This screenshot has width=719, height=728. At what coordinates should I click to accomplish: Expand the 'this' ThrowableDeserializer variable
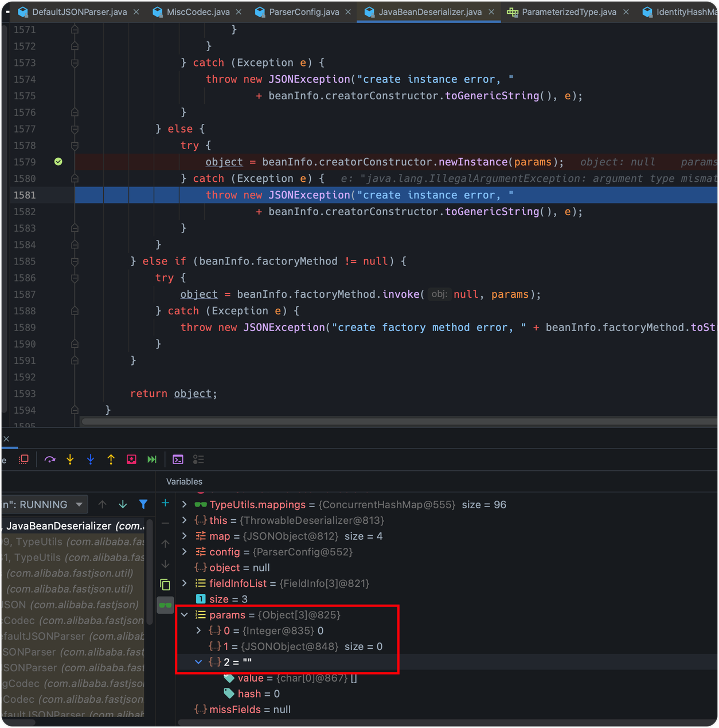point(185,520)
